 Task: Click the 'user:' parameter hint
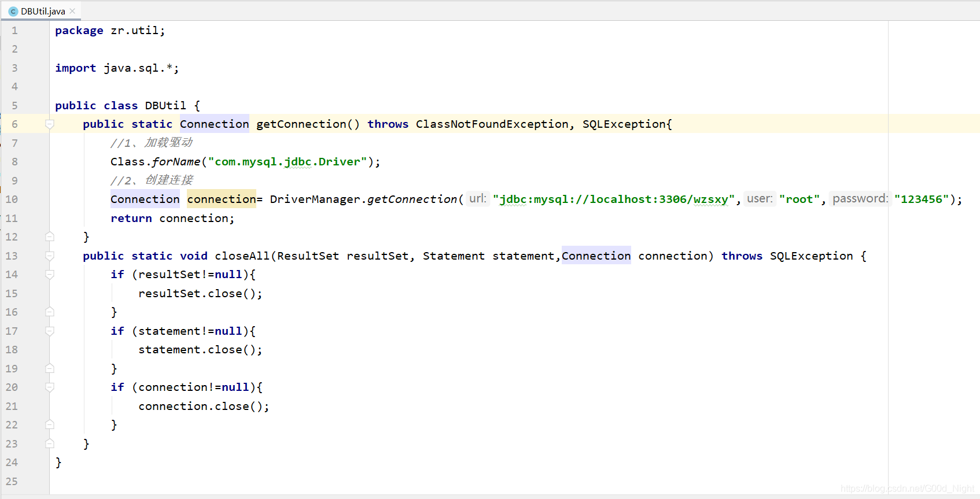point(760,198)
